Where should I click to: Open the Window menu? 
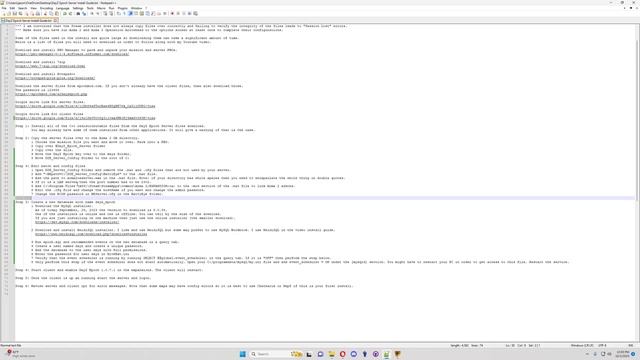click(136, 8)
